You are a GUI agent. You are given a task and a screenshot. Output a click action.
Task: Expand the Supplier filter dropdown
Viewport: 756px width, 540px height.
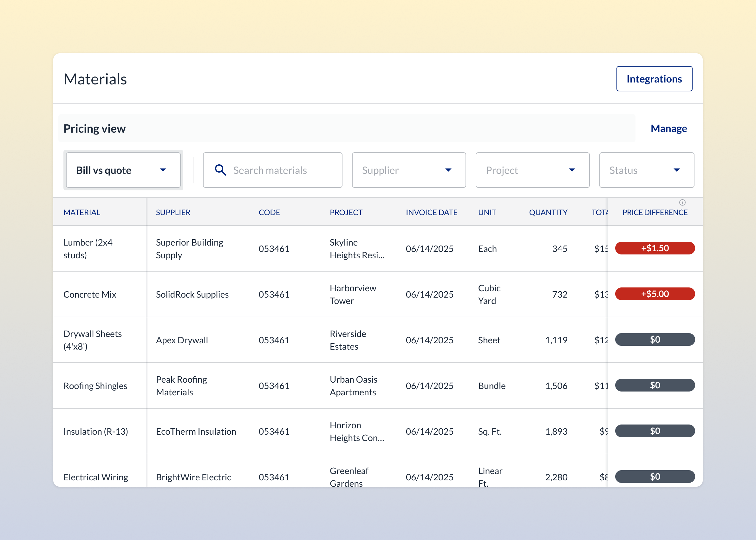point(408,170)
